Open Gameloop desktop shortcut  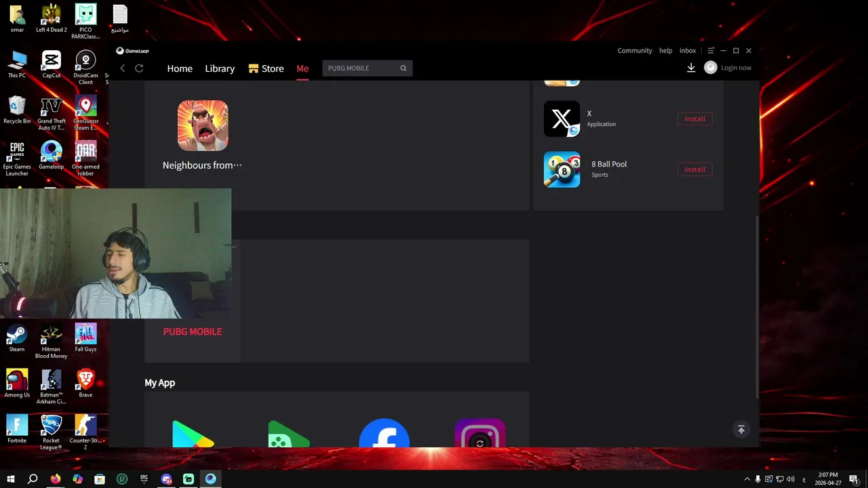point(51,155)
